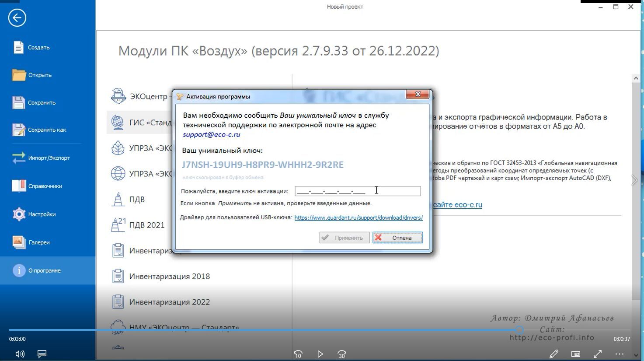Open the subtitles and captions menu
Screen dimensions: 644x361
pos(42,354)
